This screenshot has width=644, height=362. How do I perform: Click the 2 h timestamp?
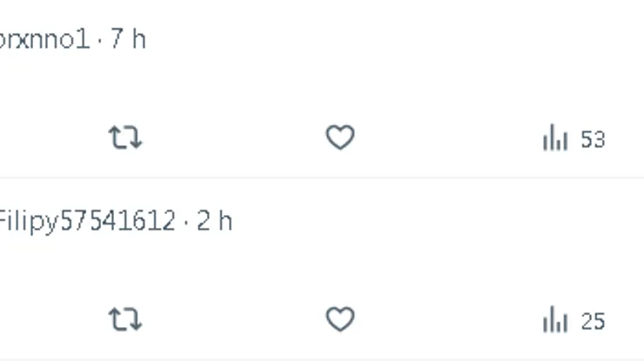pos(215,221)
